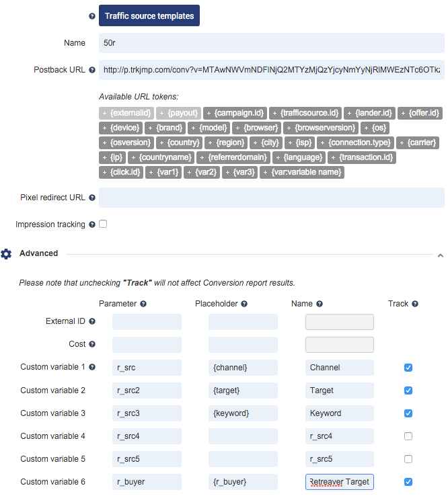
Task: Open the Traffic source templates button
Action: [149, 15]
